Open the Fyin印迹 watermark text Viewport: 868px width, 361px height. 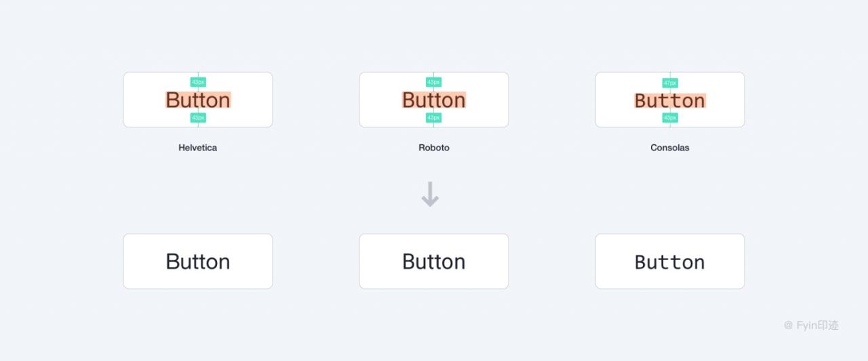(817, 326)
